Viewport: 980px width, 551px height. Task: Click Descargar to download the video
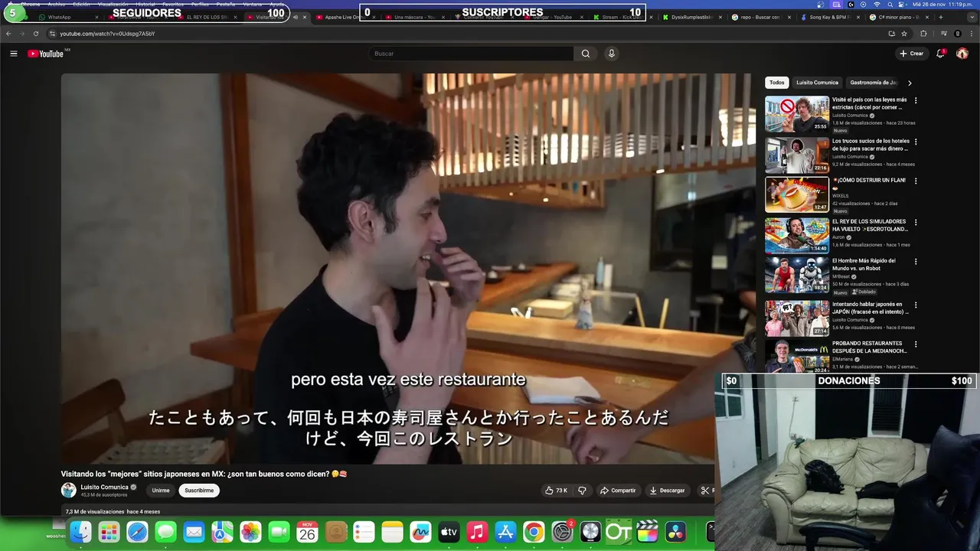point(667,491)
